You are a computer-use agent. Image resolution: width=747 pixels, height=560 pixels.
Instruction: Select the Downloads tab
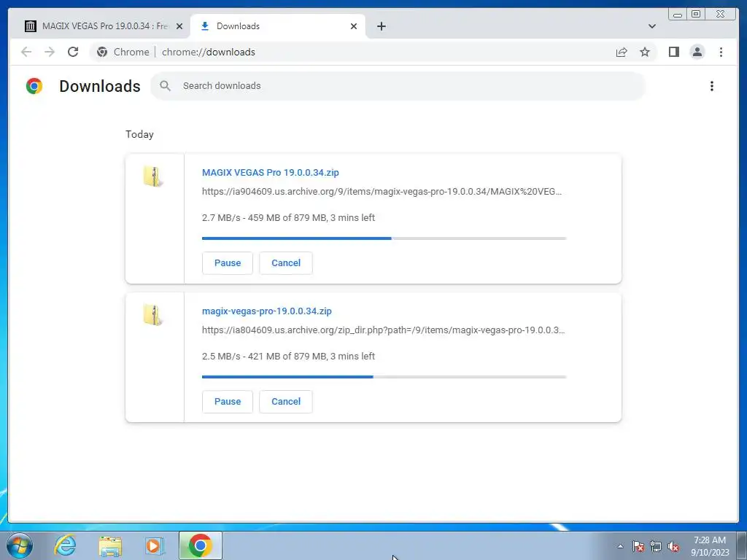tap(278, 26)
